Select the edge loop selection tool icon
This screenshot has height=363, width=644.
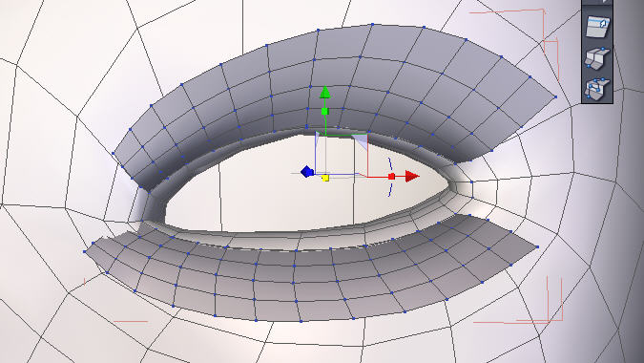coord(596,27)
